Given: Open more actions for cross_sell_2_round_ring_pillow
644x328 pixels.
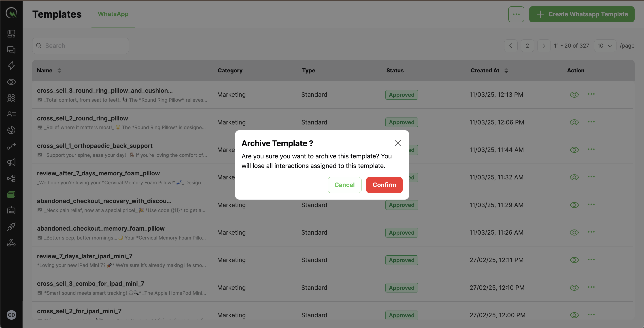Looking at the screenshot, I should 591,122.
